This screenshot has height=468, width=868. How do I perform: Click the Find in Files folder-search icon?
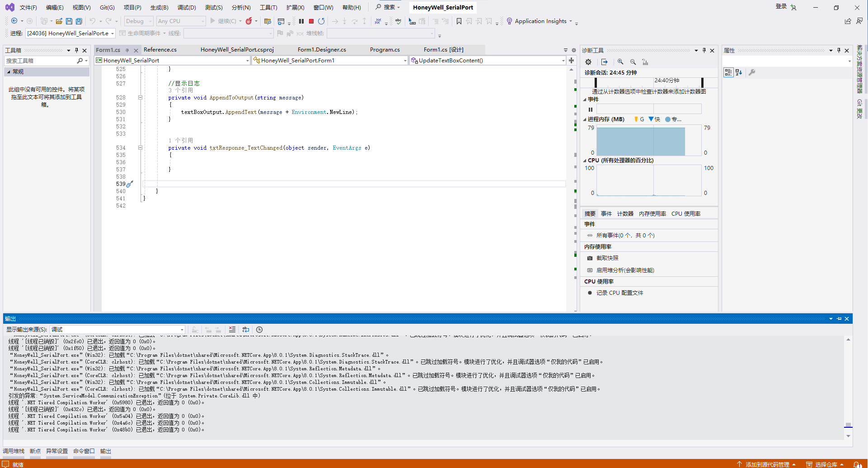267,21
